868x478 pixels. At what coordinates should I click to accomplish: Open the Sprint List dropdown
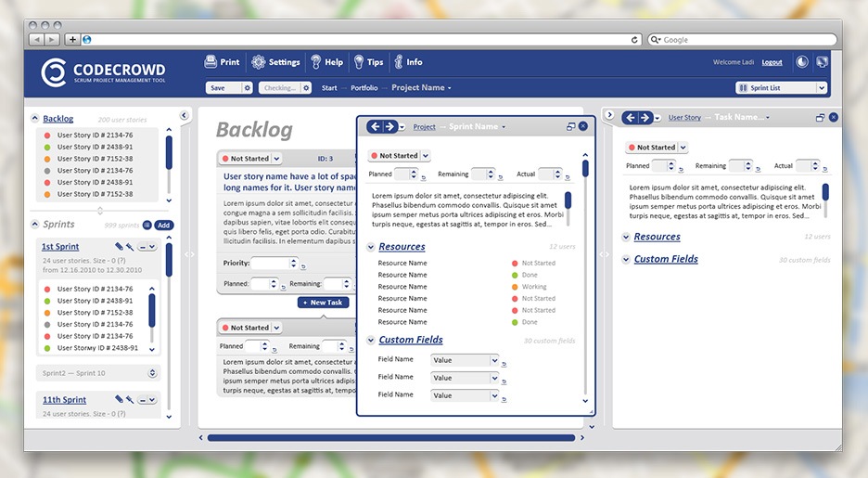(x=780, y=88)
